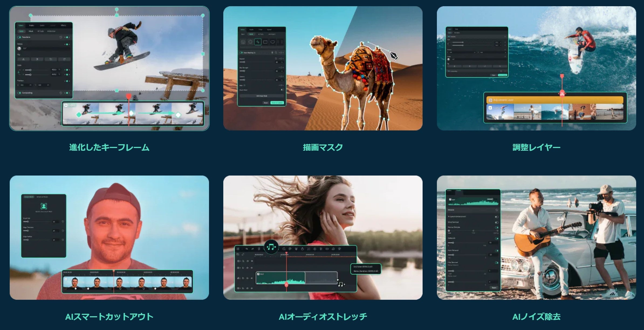Click the Add Draw Mask button
644x330 pixels.
pos(261,96)
